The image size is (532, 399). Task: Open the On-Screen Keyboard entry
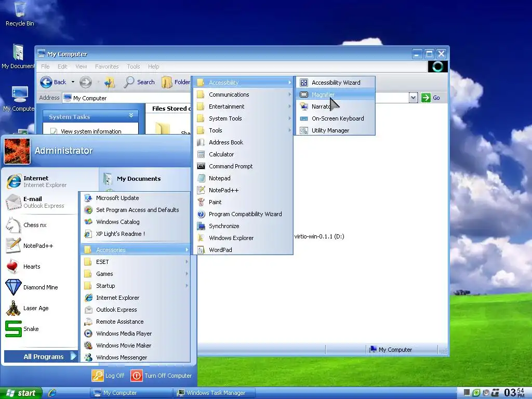(x=335, y=118)
